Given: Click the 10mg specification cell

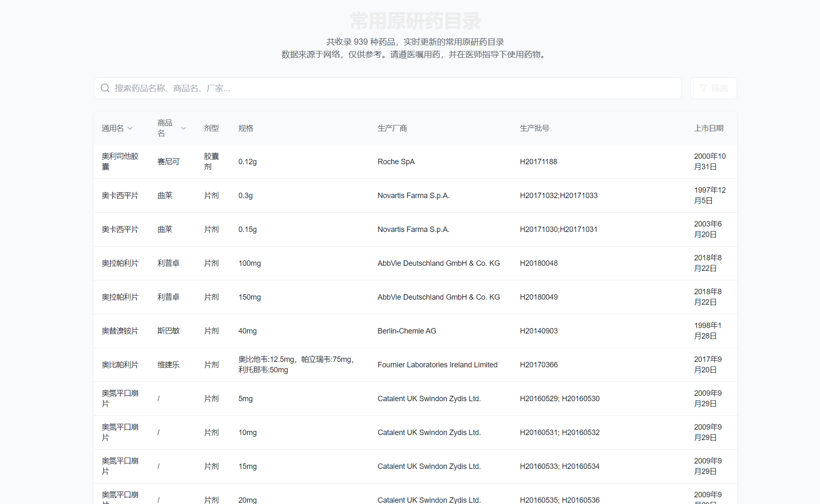Looking at the screenshot, I should [x=247, y=433].
